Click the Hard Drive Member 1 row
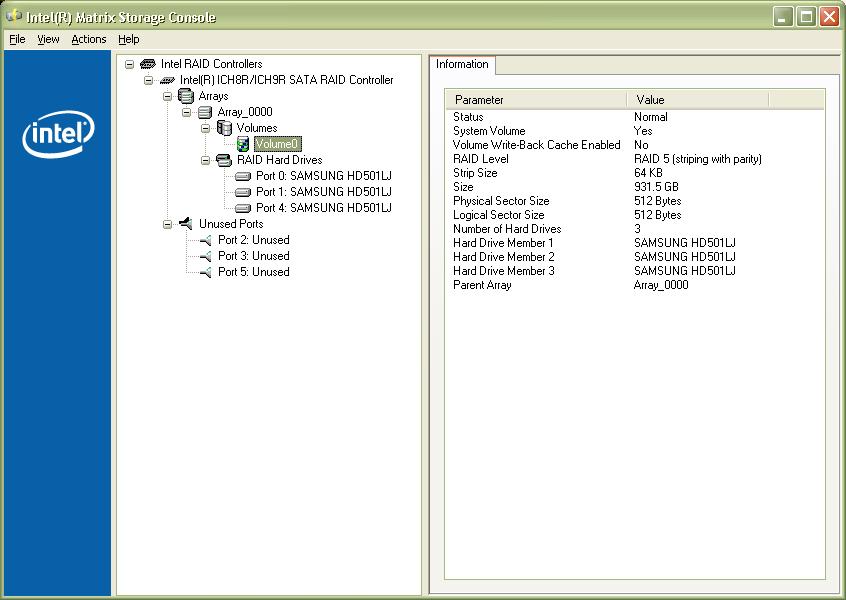Screen dimensions: 846x600 click(634, 243)
